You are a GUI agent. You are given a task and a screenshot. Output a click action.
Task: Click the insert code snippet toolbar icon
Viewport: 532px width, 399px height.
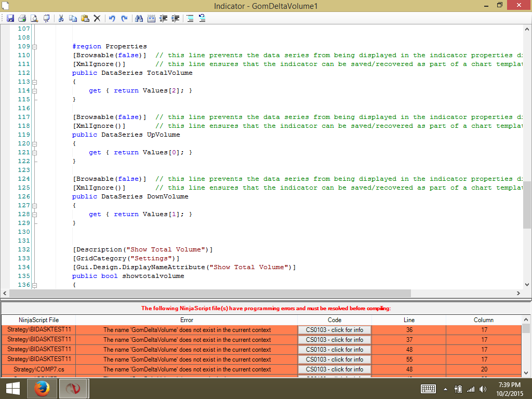coord(151,18)
